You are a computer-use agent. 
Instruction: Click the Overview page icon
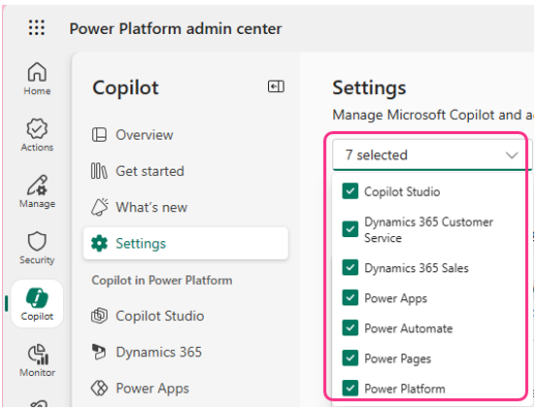point(99,135)
